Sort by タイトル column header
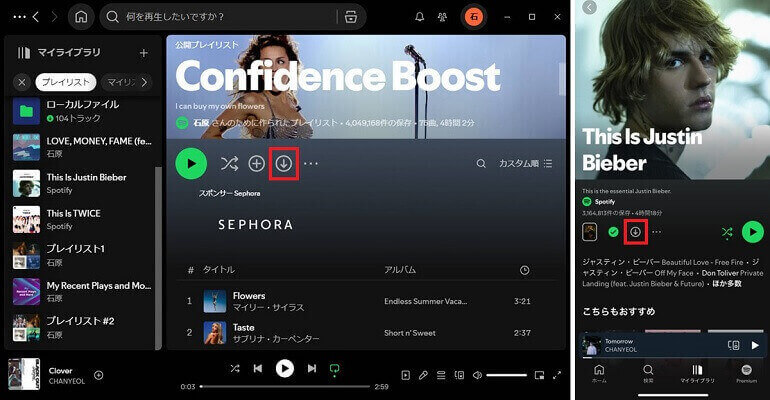770x400 pixels. (x=219, y=269)
